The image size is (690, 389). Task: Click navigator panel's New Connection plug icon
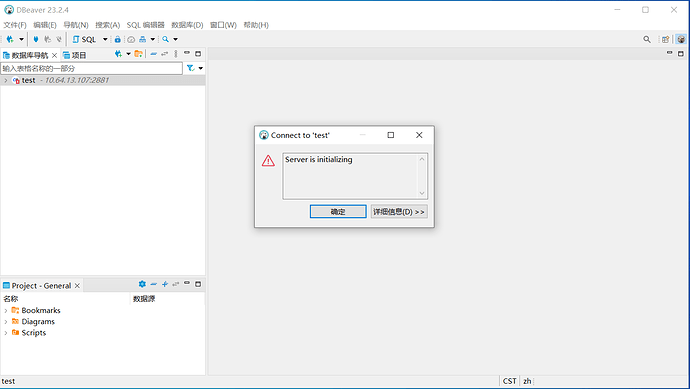(x=118, y=54)
